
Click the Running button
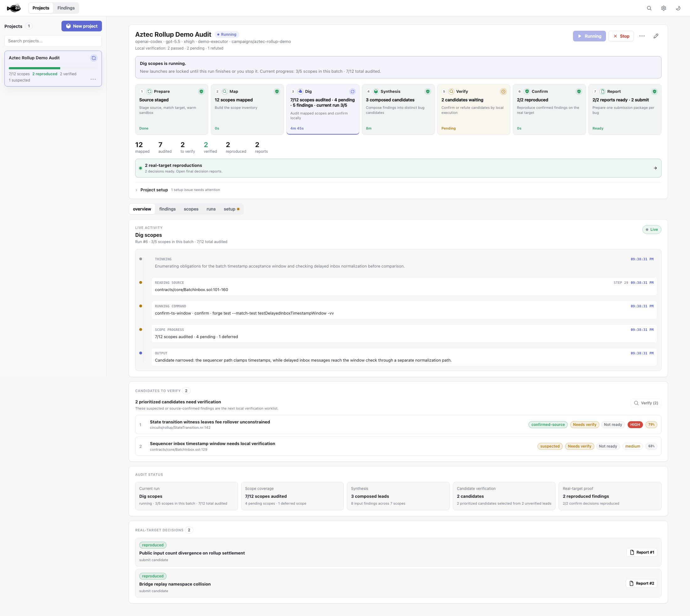point(589,36)
